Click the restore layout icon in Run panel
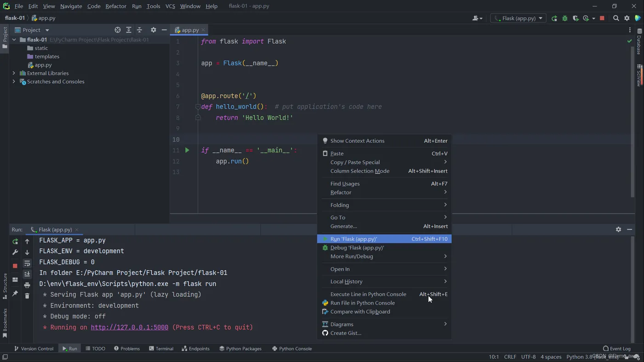The height and width of the screenshot is (362, 644). point(15,280)
